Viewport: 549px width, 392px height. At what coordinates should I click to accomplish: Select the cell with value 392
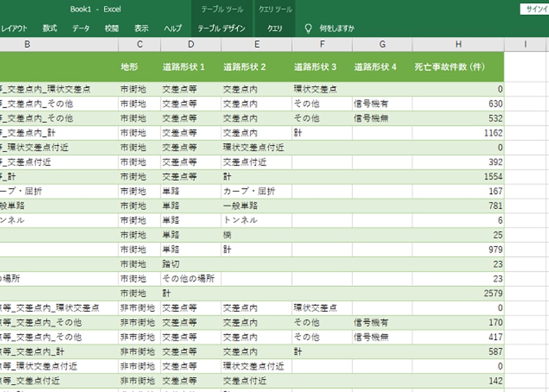458,162
